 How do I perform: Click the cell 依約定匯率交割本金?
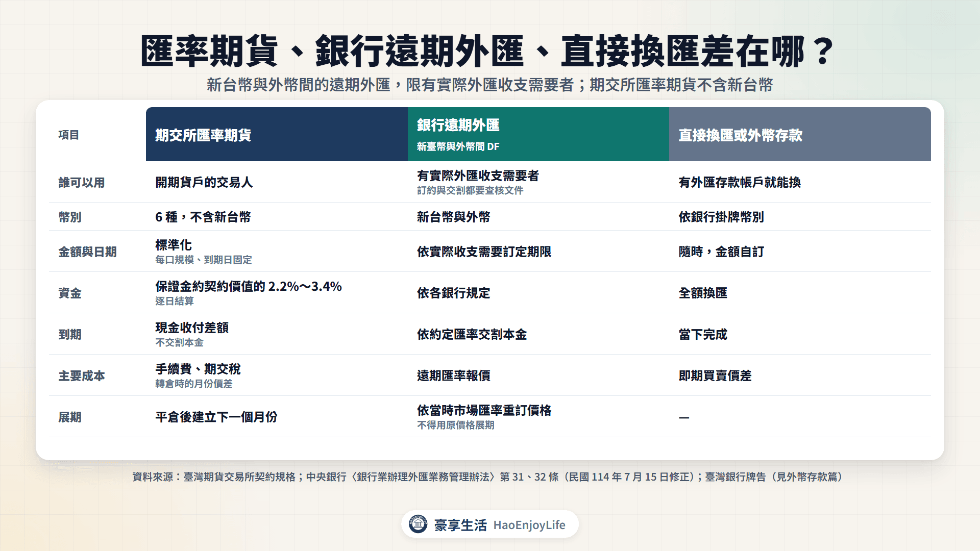(472, 334)
